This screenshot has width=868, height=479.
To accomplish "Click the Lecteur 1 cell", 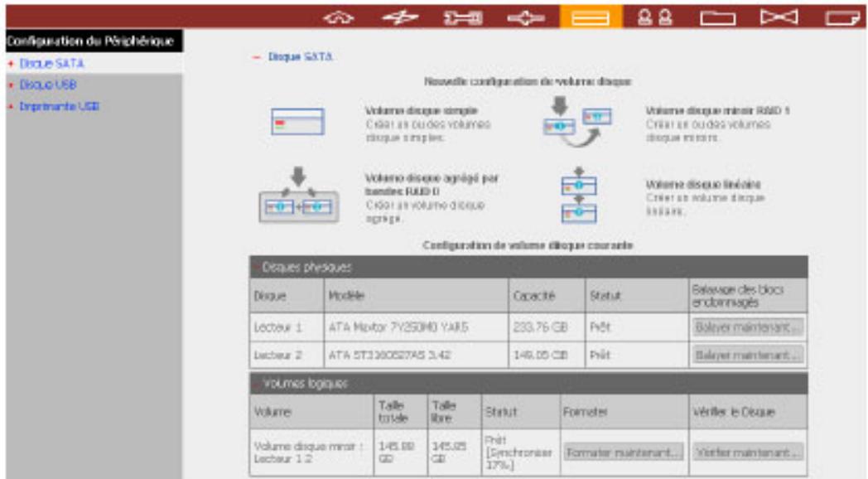I will (287, 327).
